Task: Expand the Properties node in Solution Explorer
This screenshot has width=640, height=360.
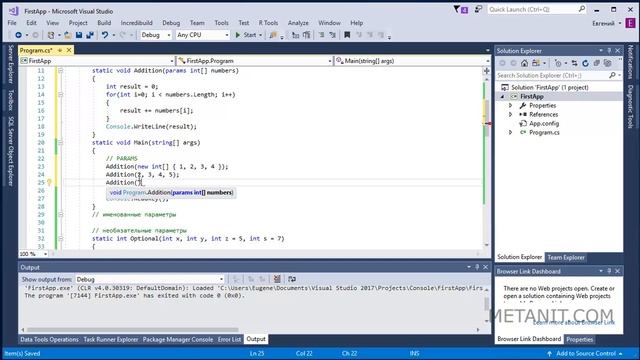Action: pyautogui.click(x=510, y=106)
